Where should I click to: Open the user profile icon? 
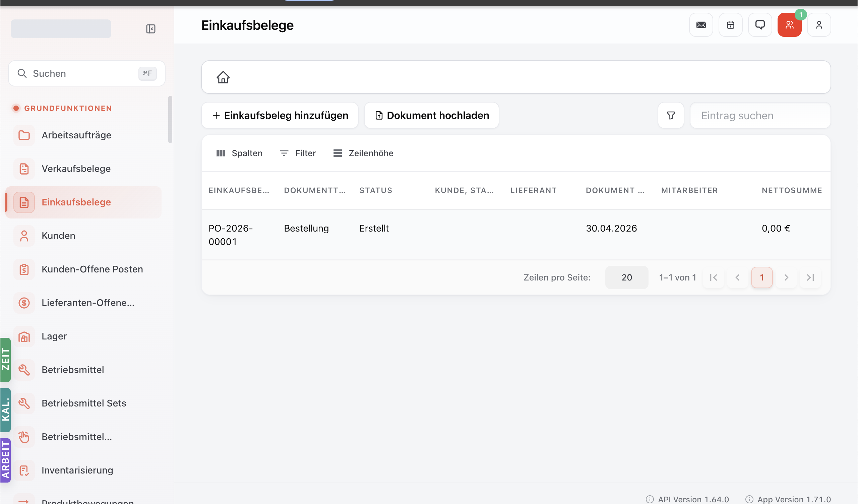tap(819, 25)
